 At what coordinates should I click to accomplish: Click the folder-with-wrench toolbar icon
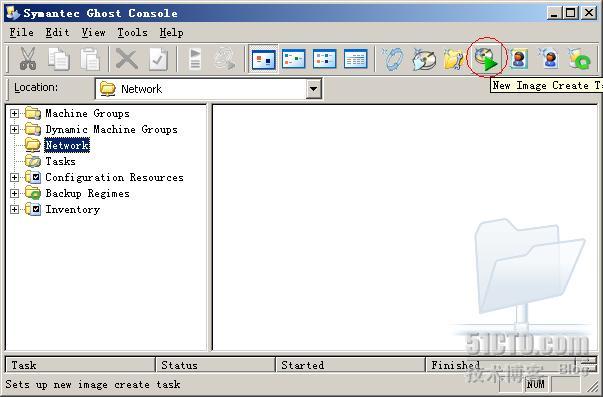click(x=454, y=60)
